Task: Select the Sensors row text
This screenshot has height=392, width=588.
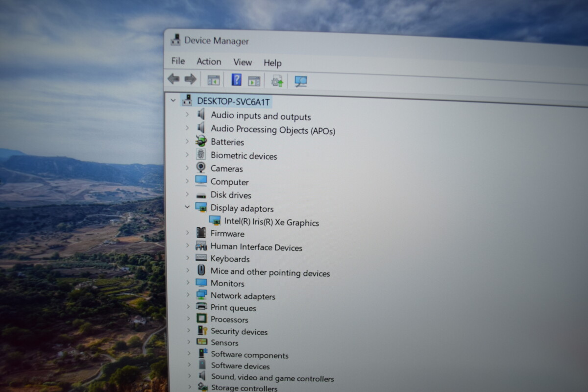Action: pos(224,343)
